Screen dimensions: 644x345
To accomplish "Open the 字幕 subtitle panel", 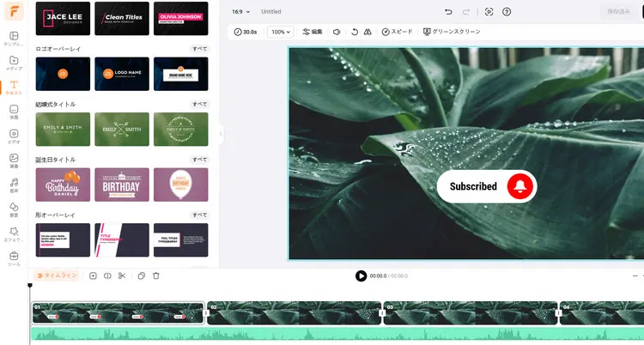I will [14, 112].
